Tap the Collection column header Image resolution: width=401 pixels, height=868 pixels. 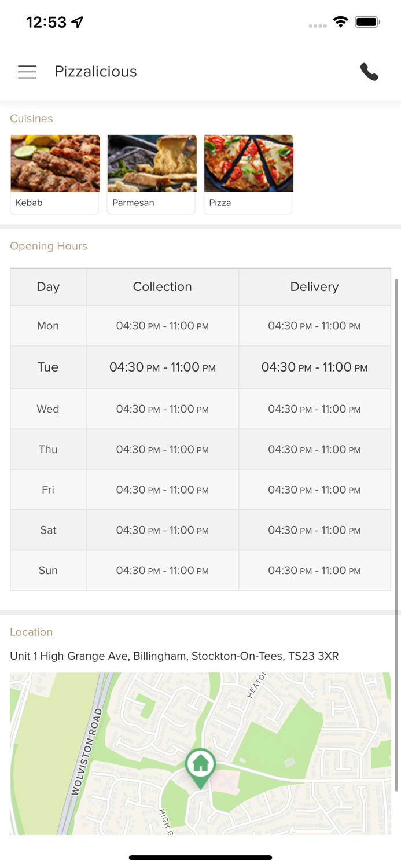(162, 287)
